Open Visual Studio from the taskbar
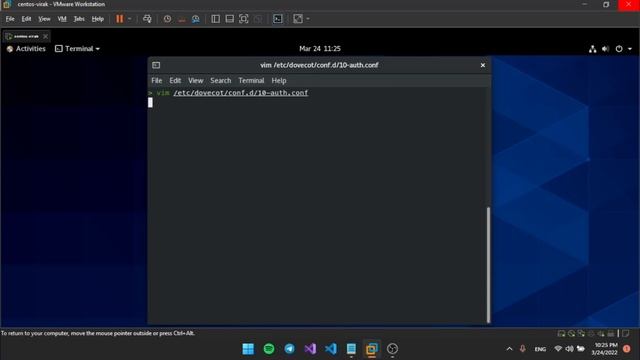This screenshot has height=360, width=640. click(x=310, y=349)
